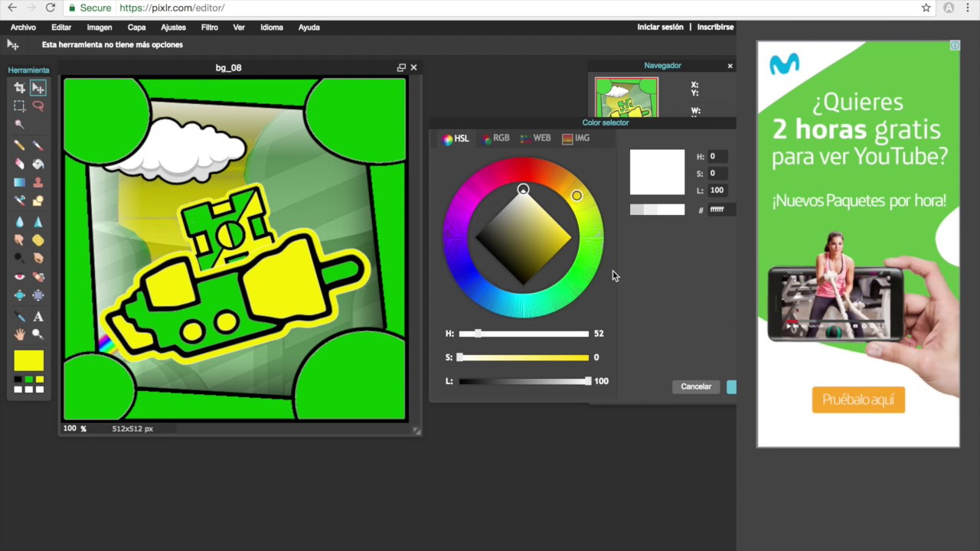
Task: Select the Move tool
Action: (x=38, y=88)
